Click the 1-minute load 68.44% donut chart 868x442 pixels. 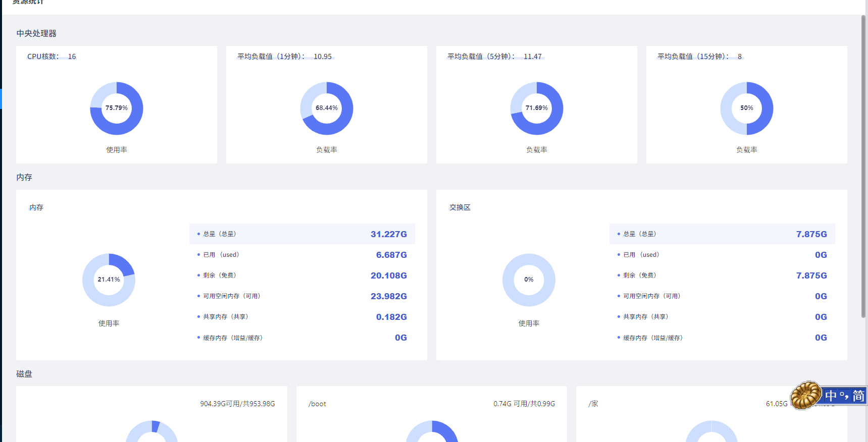pyautogui.click(x=327, y=108)
